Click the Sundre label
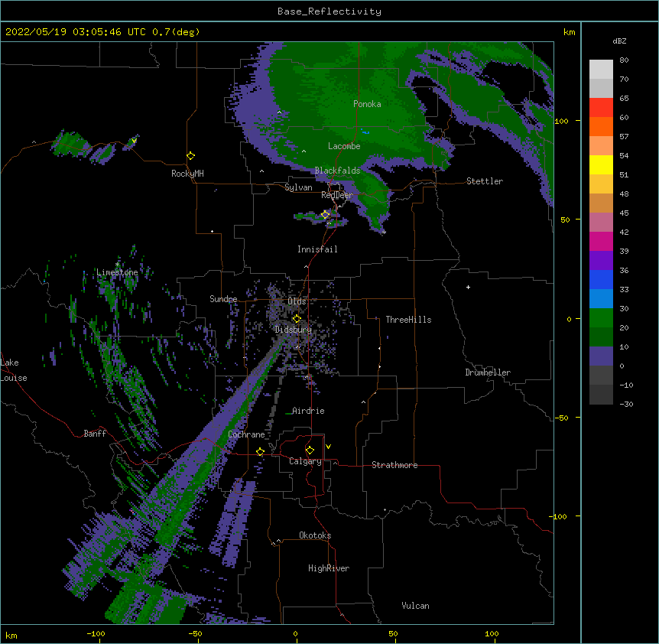 (x=223, y=299)
